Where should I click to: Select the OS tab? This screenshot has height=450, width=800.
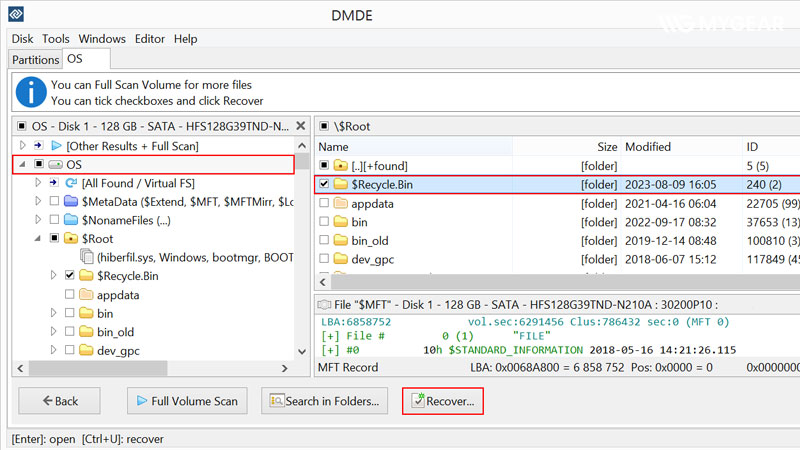[x=86, y=59]
